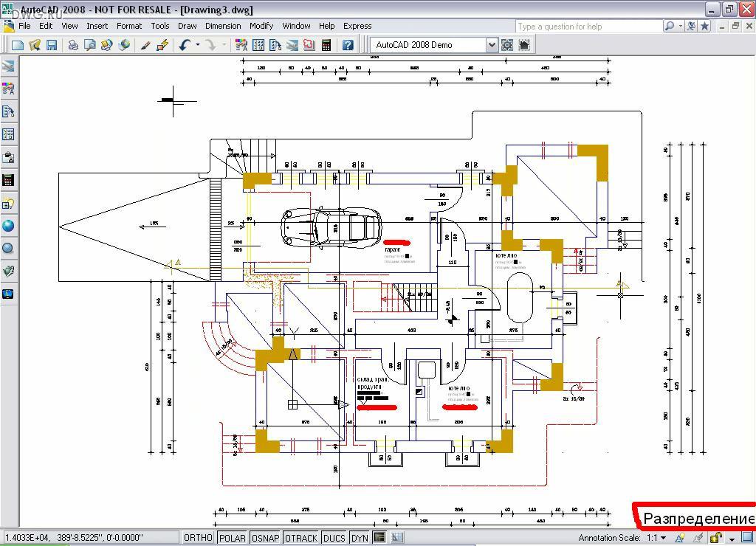
Task: Open the Annotation Scale 1:1 dropdown
Action: click(657, 538)
